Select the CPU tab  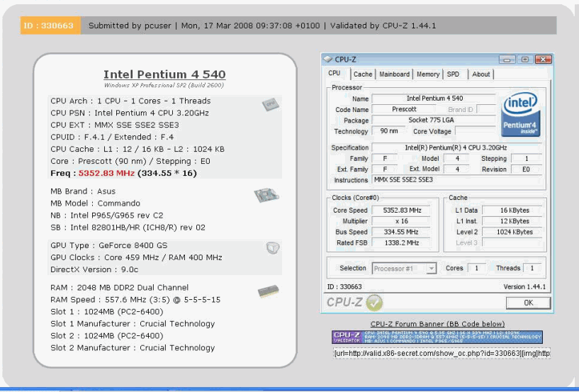[x=335, y=73]
